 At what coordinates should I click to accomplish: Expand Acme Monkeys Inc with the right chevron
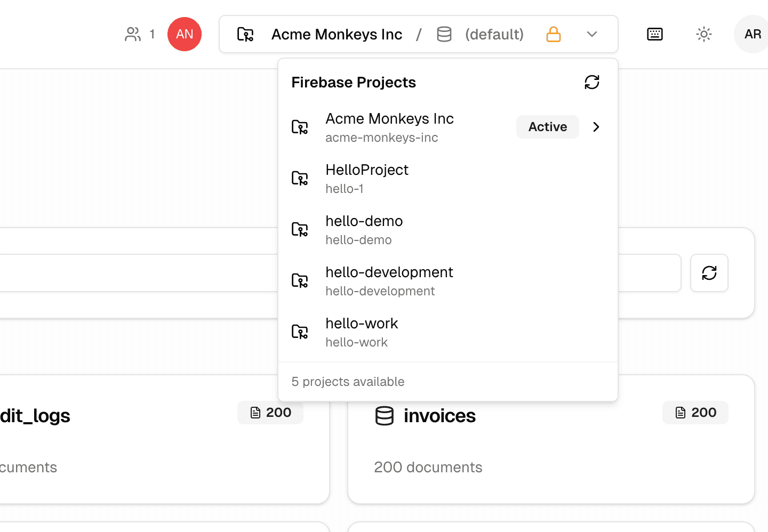(x=596, y=127)
